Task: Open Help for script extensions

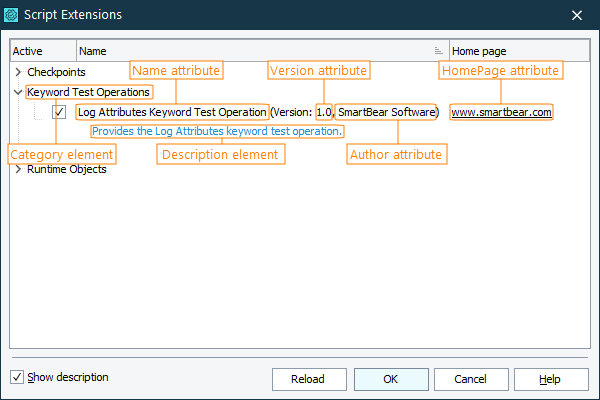Action: 549,379
